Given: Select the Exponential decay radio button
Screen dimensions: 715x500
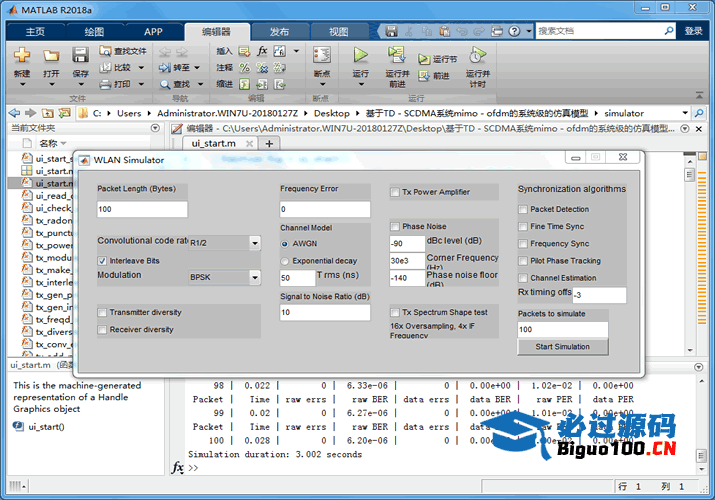Looking at the screenshot, I should click(x=285, y=260).
